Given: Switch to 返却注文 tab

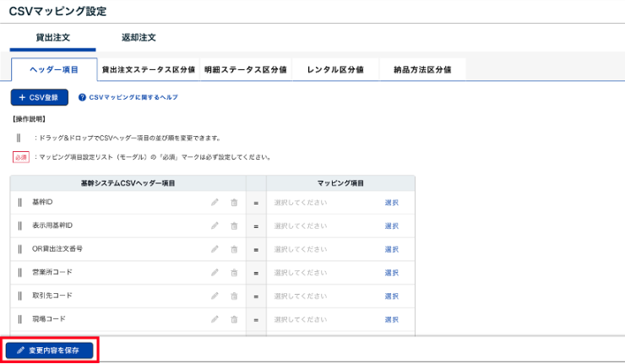Looking at the screenshot, I should tap(139, 38).
